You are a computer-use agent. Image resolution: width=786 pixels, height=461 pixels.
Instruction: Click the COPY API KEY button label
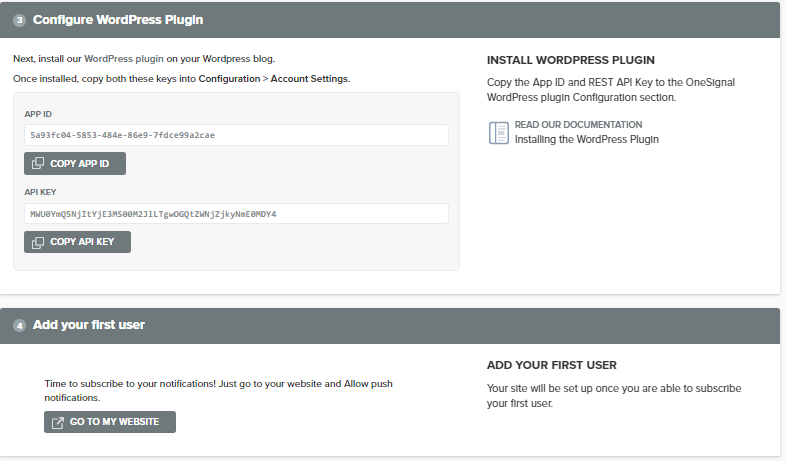(x=82, y=242)
